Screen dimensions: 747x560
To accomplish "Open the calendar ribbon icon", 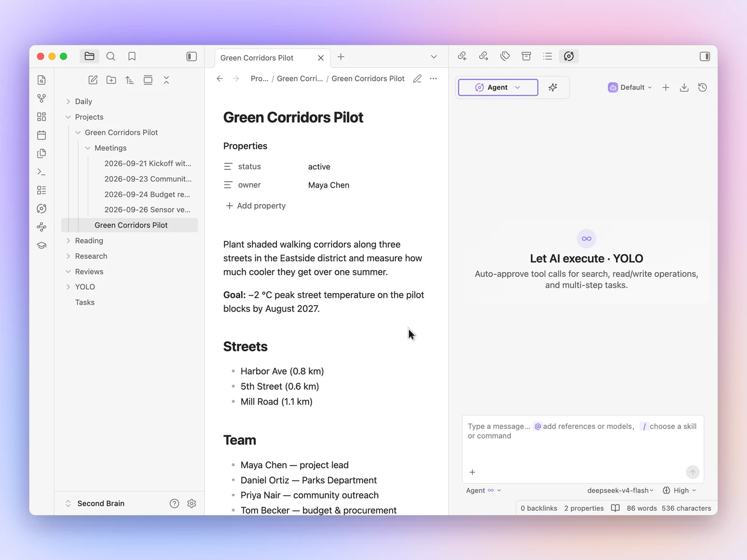I will pos(41,135).
